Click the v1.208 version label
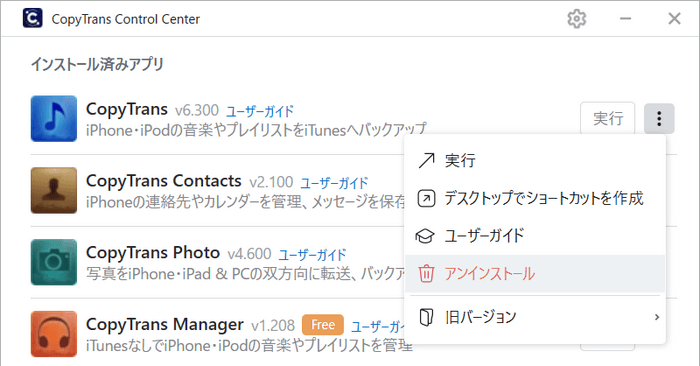 point(273,326)
